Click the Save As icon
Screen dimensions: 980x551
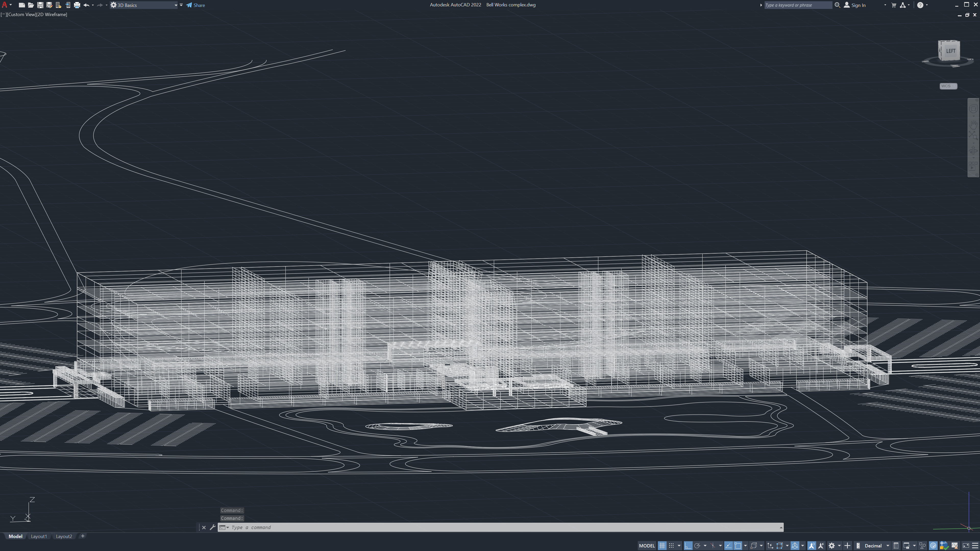coord(49,5)
